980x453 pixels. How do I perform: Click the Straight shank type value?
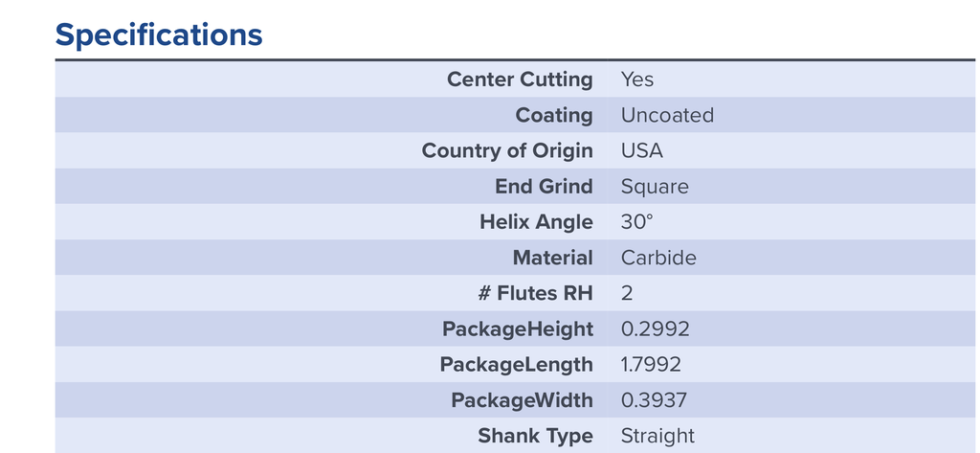657,436
